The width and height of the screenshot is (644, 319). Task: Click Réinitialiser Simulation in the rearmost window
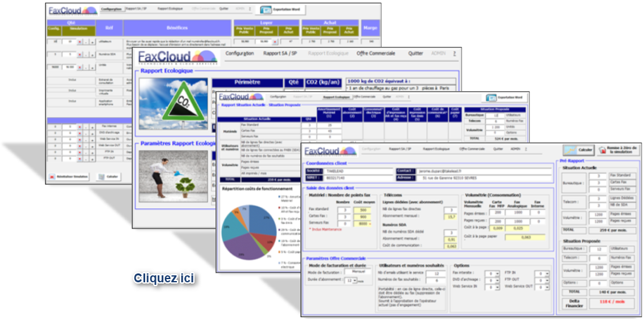click(69, 177)
